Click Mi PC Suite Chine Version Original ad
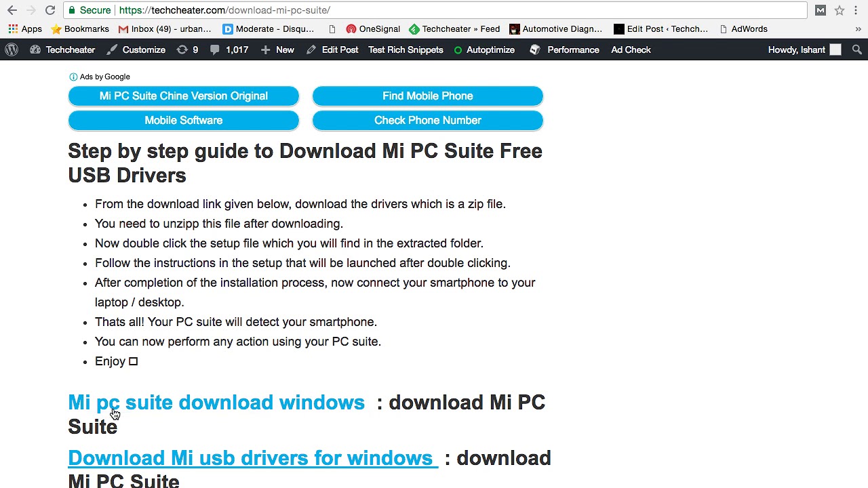Viewport: 868px width, 488px height. [184, 96]
